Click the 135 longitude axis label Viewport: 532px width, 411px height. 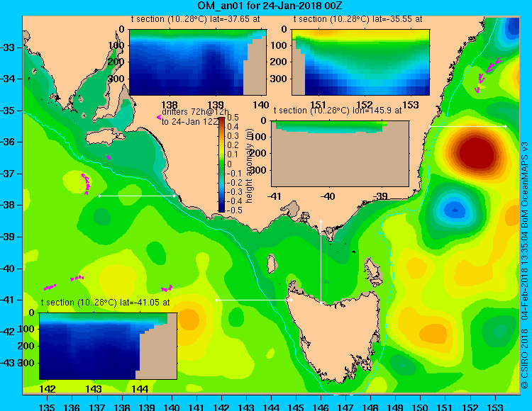coord(47,407)
